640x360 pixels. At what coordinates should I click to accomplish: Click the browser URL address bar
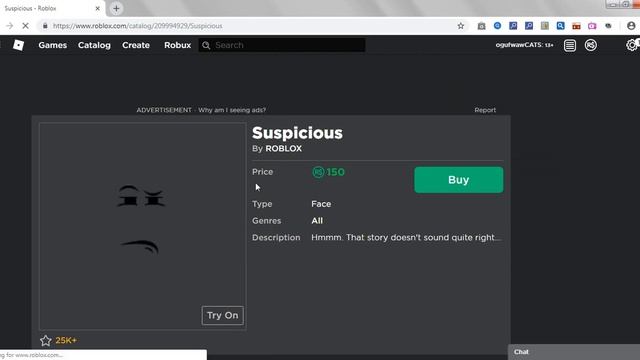253,26
